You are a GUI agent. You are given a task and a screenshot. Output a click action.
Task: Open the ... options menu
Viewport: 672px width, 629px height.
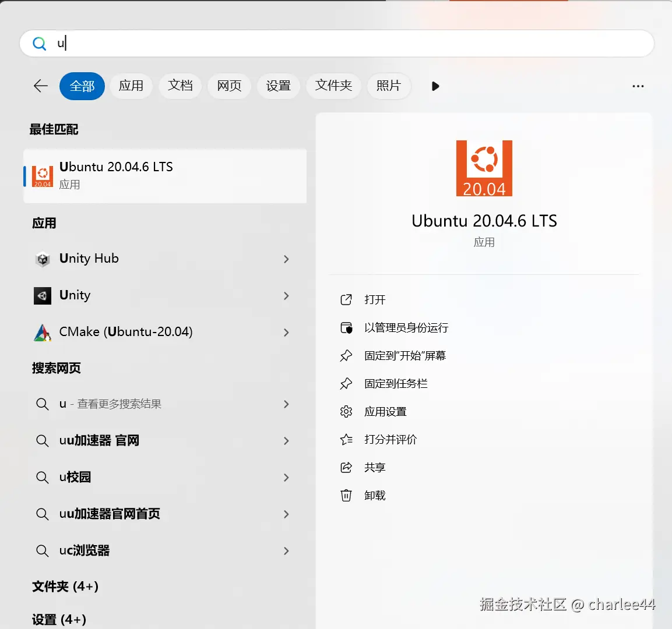click(638, 86)
